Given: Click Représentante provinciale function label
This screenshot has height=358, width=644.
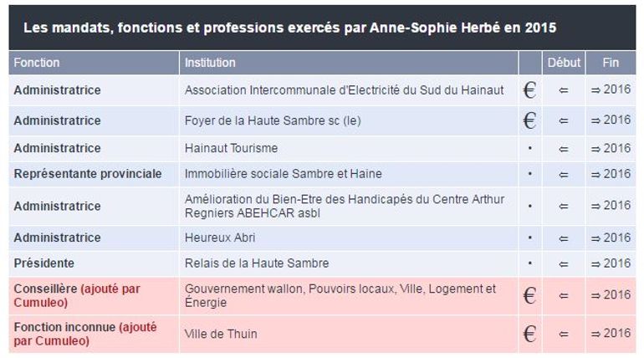Looking at the screenshot, I should (x=87, y=174).
